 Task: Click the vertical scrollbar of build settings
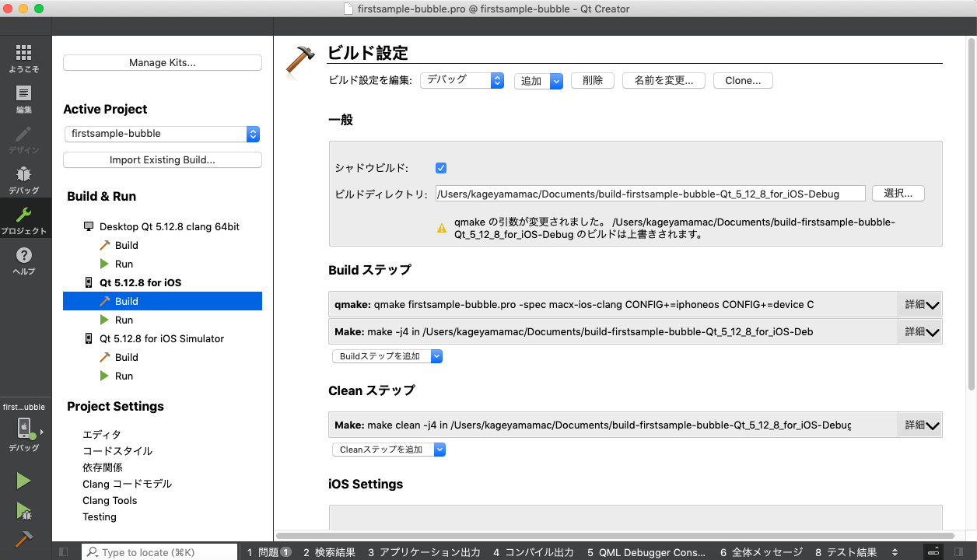point(971,214)
